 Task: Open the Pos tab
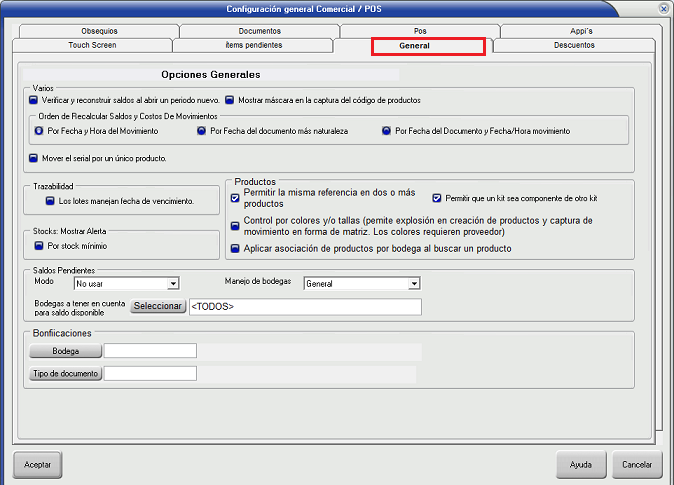[420, 31]
